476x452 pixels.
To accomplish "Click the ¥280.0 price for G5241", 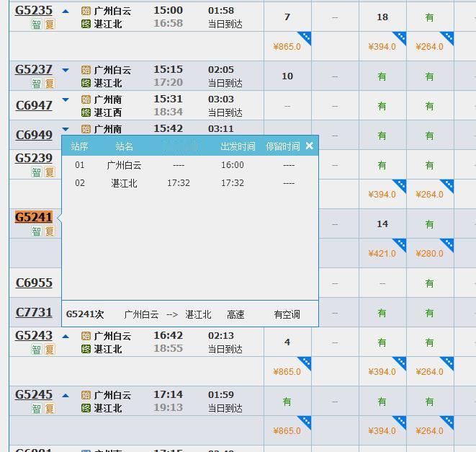I will point(430,254).
